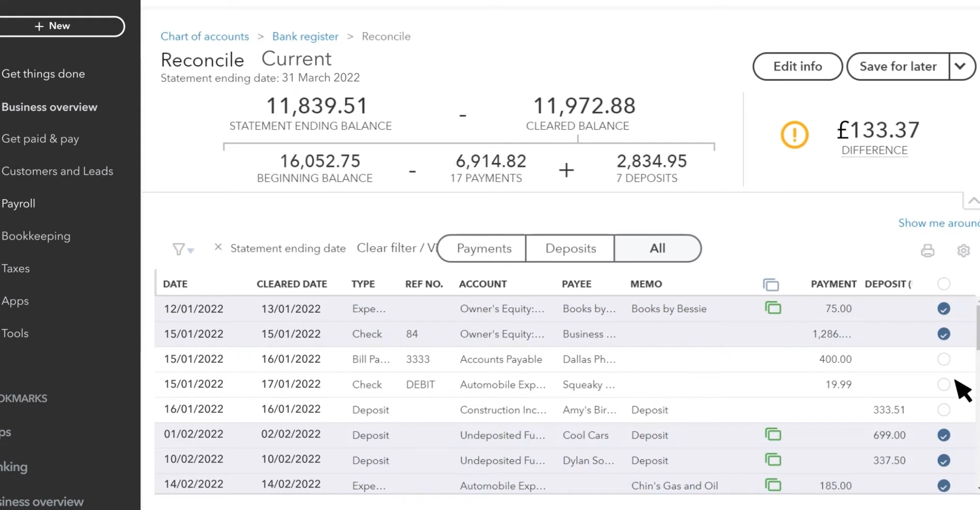Click the difference warning exclamation icon

(x=795, y=134)
